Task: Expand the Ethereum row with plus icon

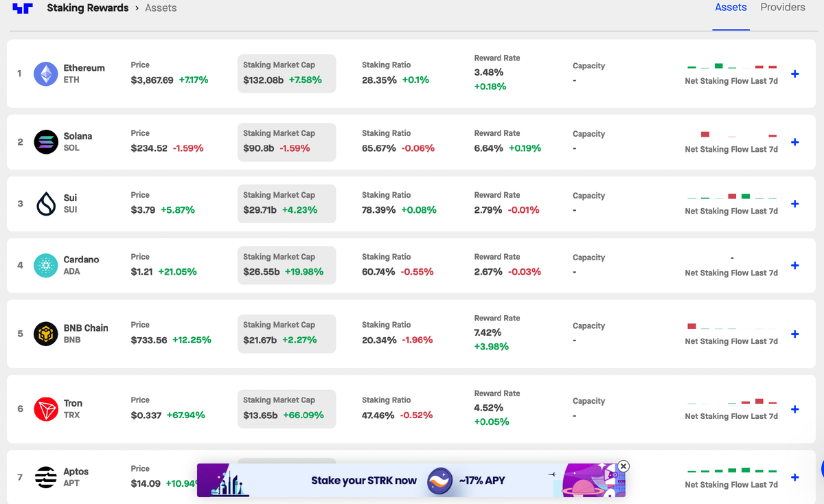Action: [x=795, y=73]
